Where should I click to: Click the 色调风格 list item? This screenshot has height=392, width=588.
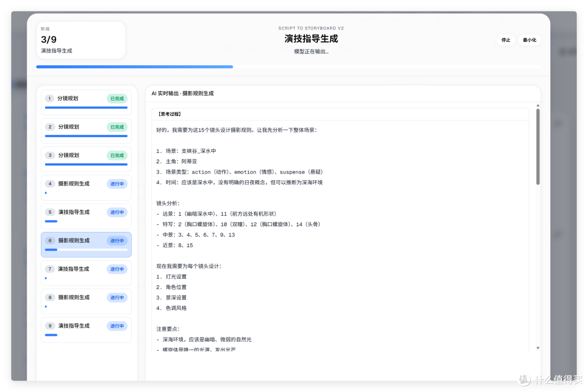click(171, 308)
